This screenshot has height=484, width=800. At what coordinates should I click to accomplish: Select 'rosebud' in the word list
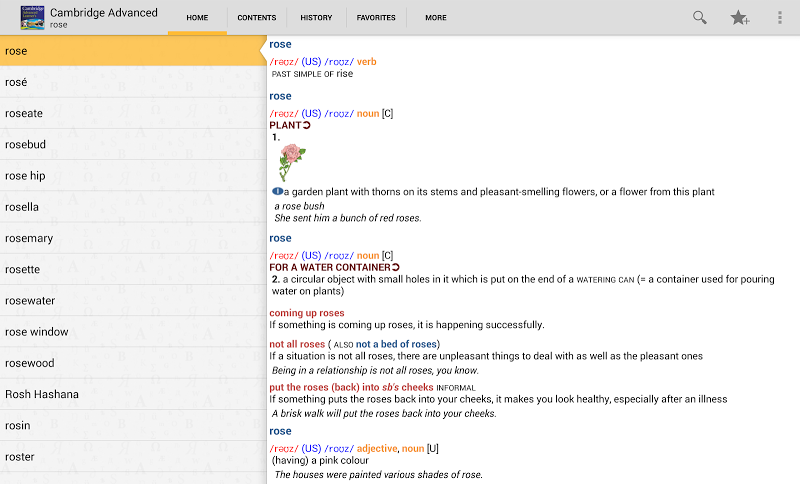click(133, 144)
